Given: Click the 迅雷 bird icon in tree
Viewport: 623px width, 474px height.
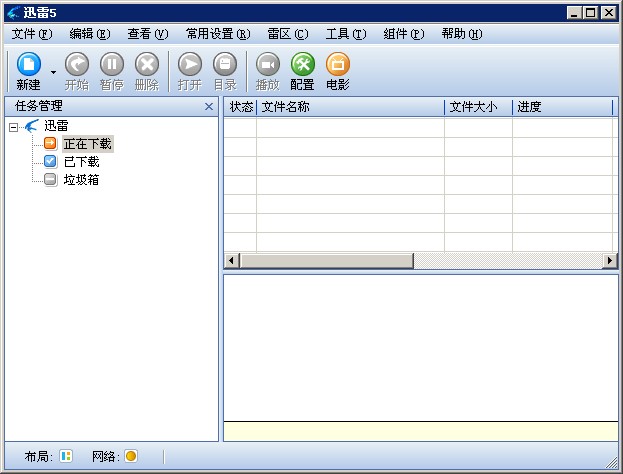Looking at the screenshot, I should 31,126.
